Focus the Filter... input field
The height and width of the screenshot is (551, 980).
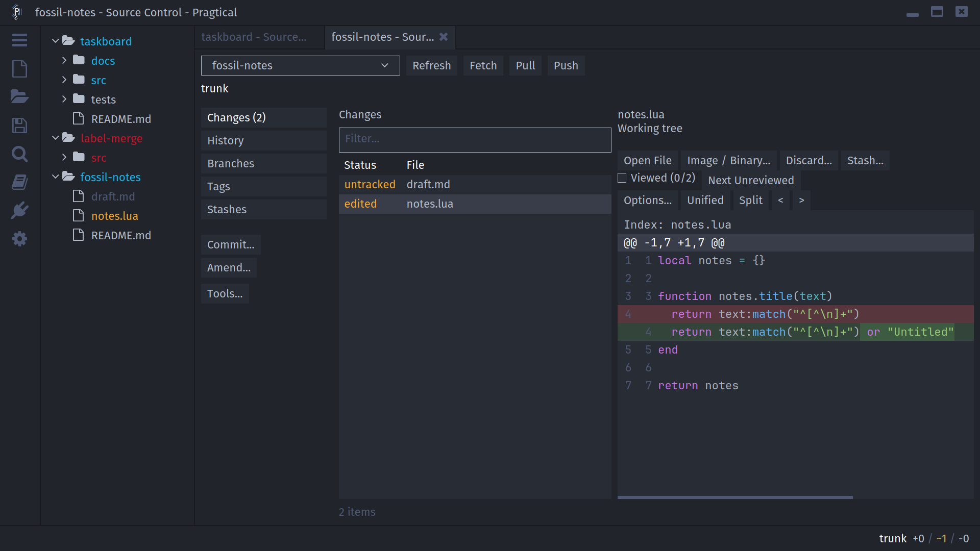pos(475,140)
